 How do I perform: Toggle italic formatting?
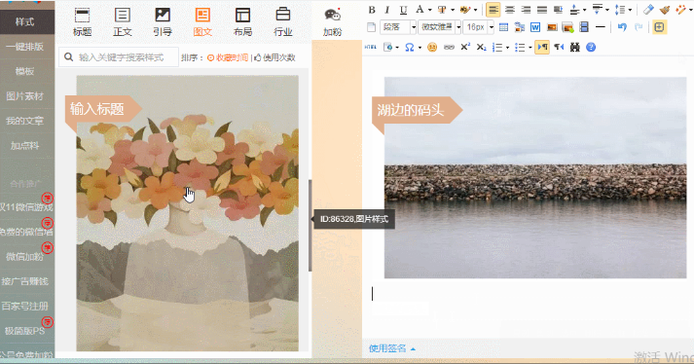click(x=387, y=9)
